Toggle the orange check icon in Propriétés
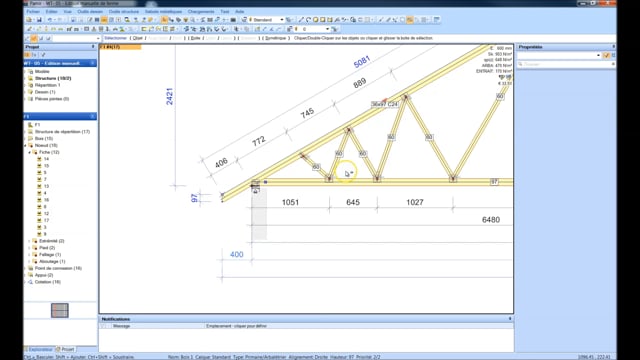The height and width of the screenshot is (360, 640). click(606, 55)
